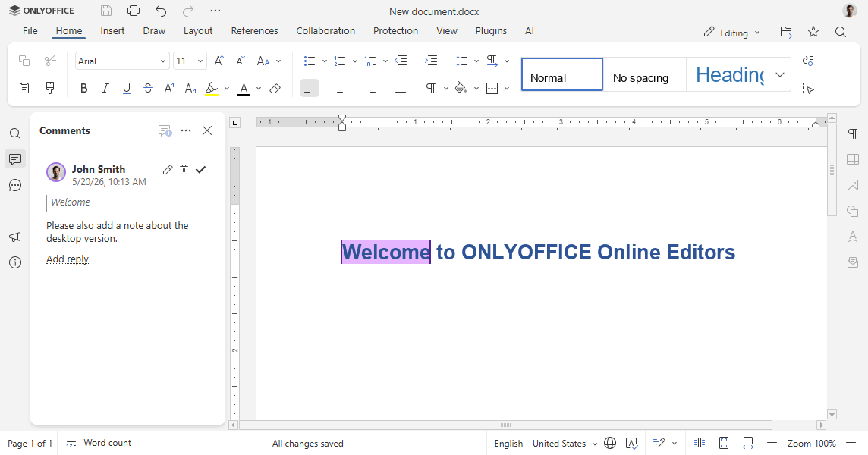Screen dimensions: 868x455
Task: Open the Editing mode dropdown
Action: point(732,33)
